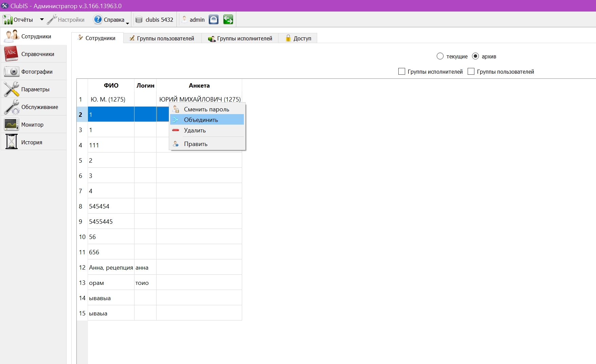Screen dimensions: 596x364
Task: Select the архив radio button
Action: point(475,56)
